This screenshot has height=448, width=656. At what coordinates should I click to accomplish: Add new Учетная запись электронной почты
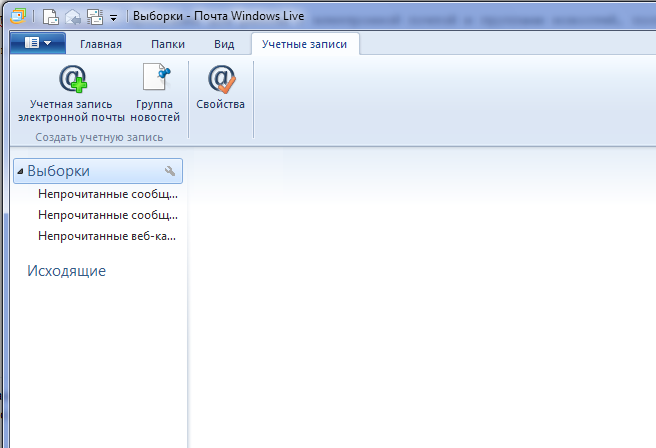71,93
